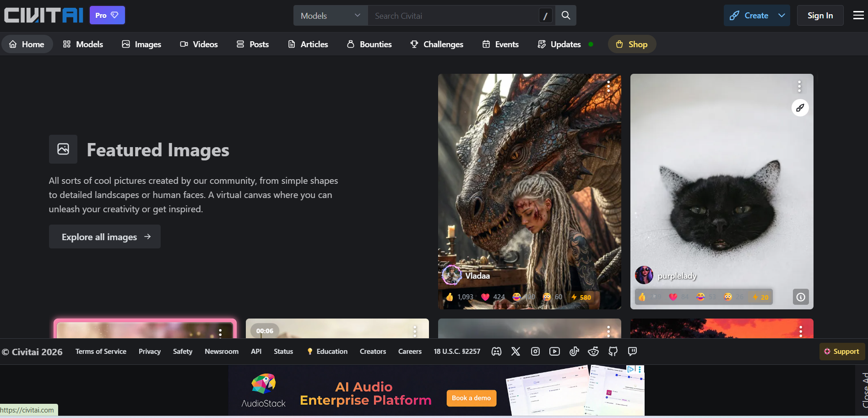The height and width of the screenshot is (418, 868).
Task: Go to the Challenges tab
Action: (x=437, y=44)
